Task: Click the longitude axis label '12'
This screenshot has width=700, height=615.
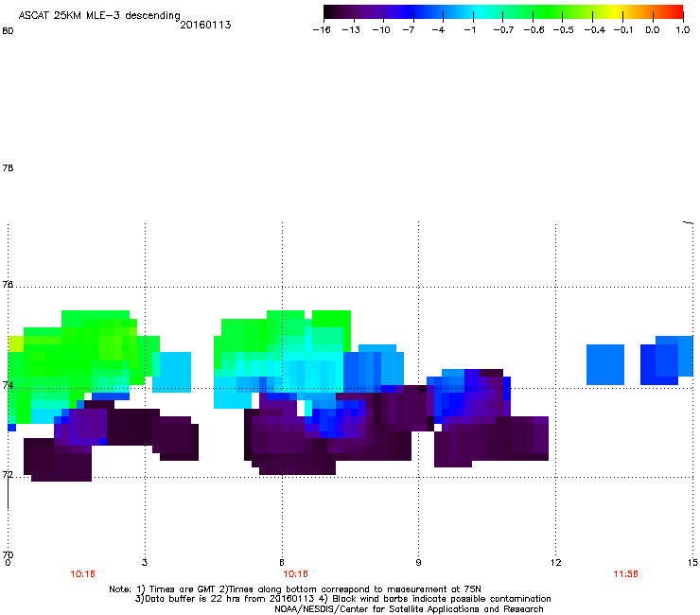Action: click(555, 562)
